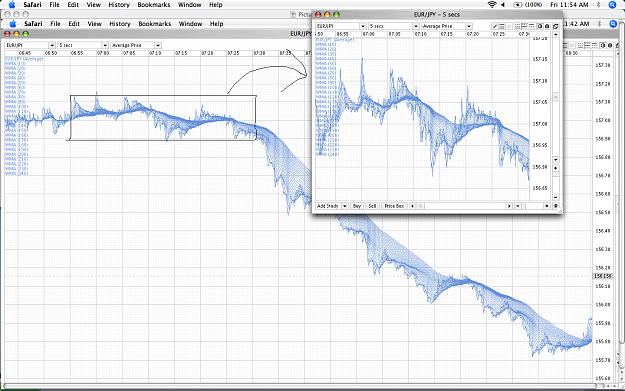Click the minus button next to the Price Box scrollbar
The width and height of the screenshot is (625, 391).
[518, 206]
